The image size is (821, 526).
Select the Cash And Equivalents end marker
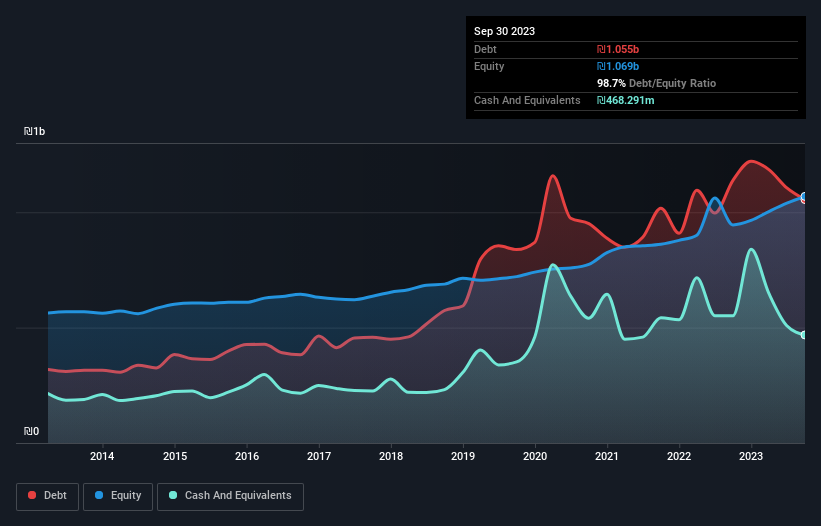804,335
